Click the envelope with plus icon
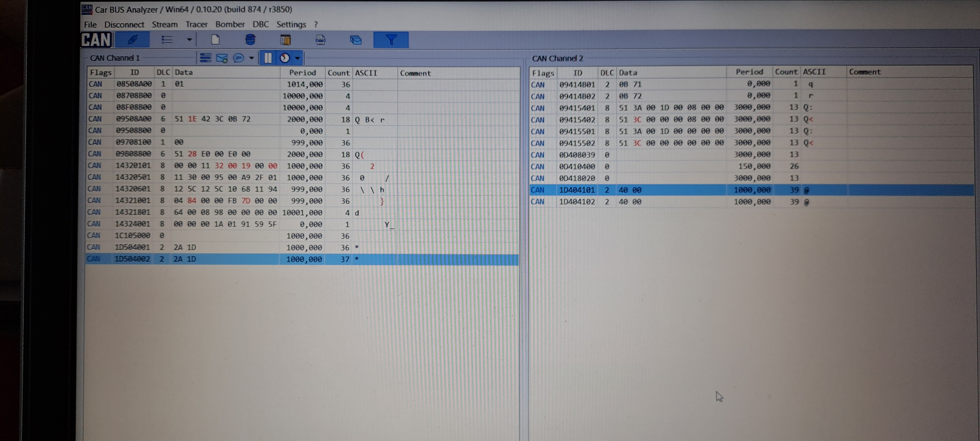This screenshot has width=980, height=441. tap(222, 58)
